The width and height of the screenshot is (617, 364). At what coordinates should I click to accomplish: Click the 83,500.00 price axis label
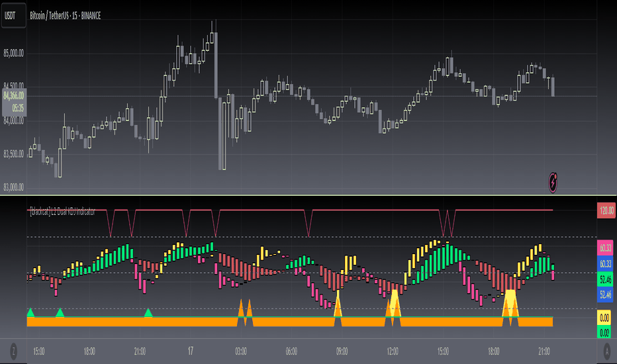coord(14,154)
